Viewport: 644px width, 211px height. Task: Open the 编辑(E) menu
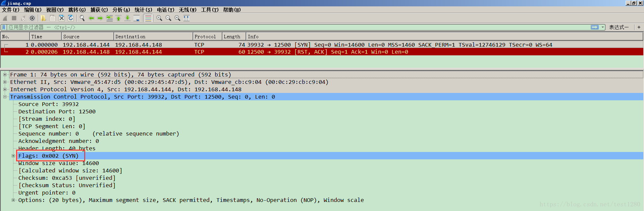tap(33, 10)
